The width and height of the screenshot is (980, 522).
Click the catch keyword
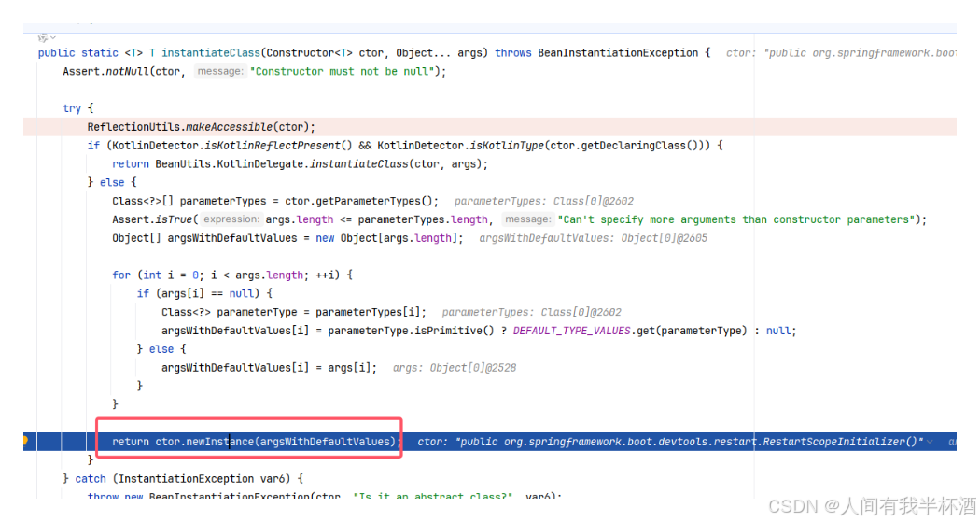[x=91, y=479]
